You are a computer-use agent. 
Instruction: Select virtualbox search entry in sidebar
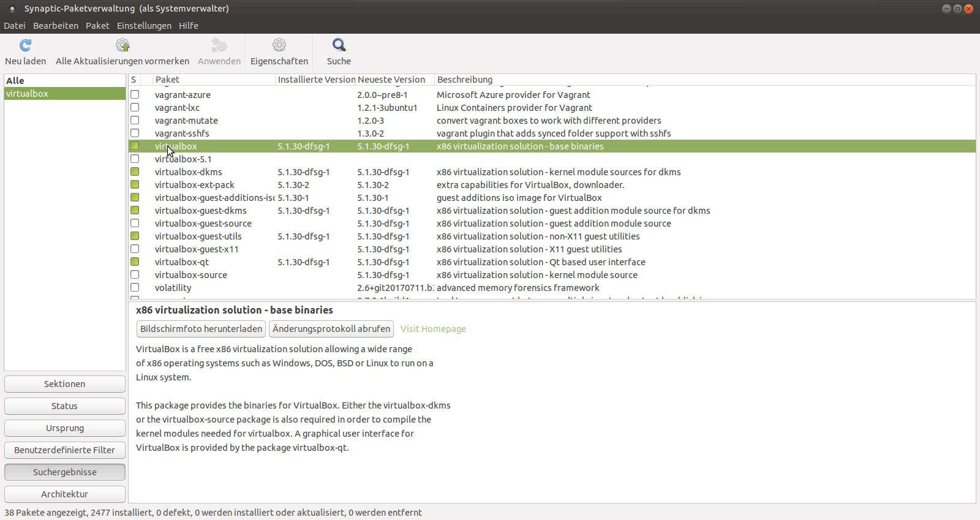pyautogui.click(x=65, y=94)
